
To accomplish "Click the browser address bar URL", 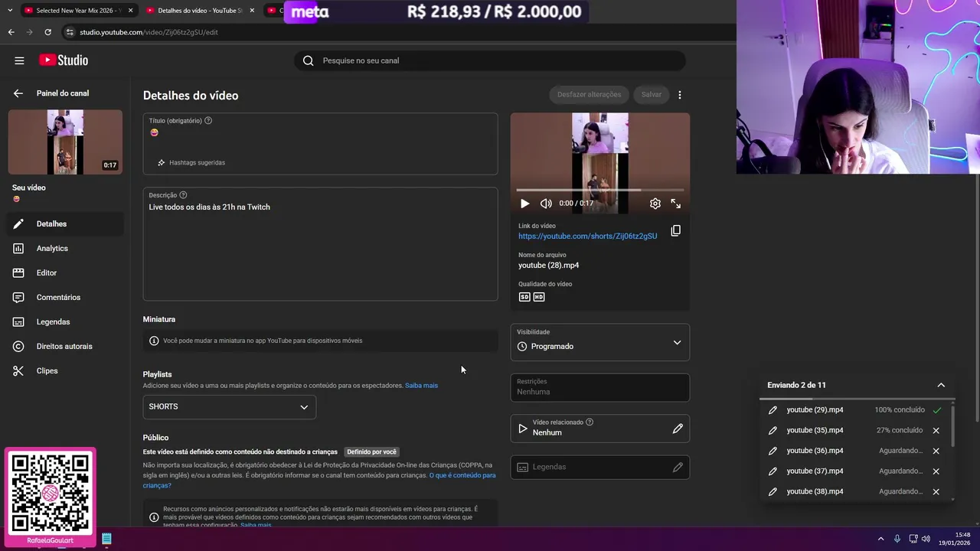I will coord(149,32).
